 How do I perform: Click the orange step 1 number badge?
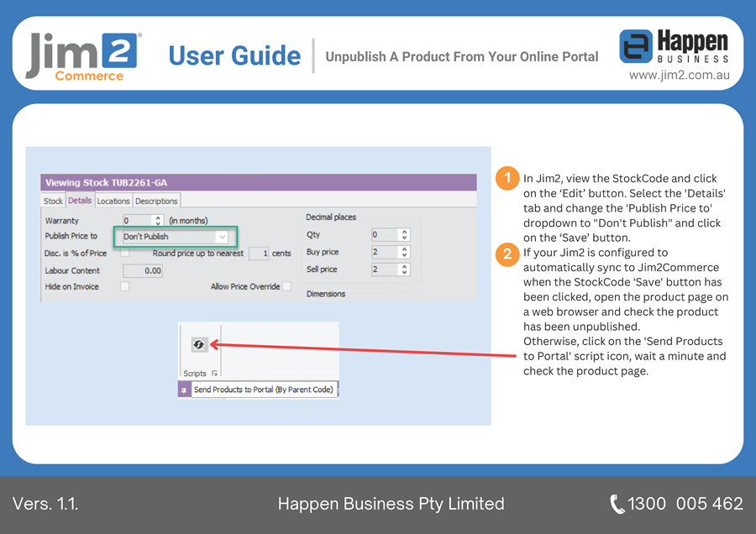coord(507,179)
